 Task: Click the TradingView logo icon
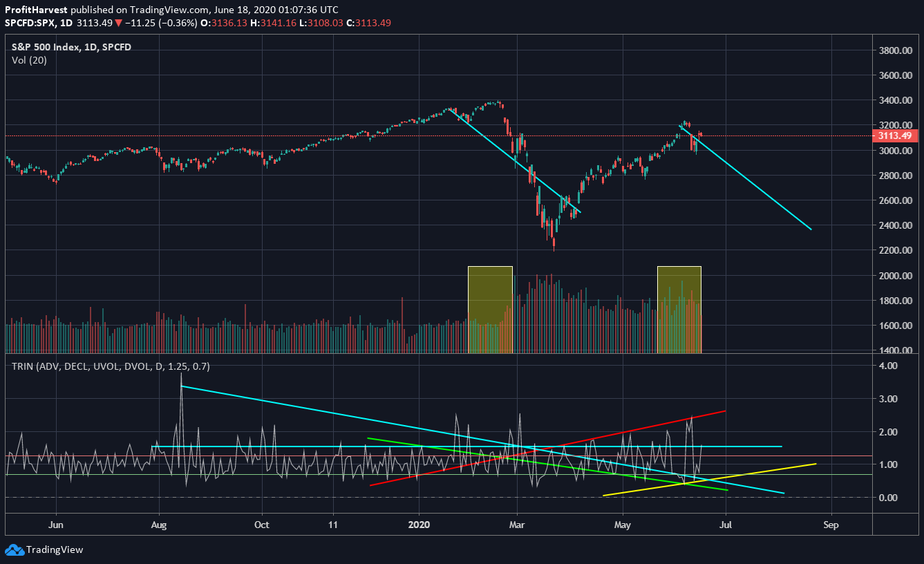14,549
